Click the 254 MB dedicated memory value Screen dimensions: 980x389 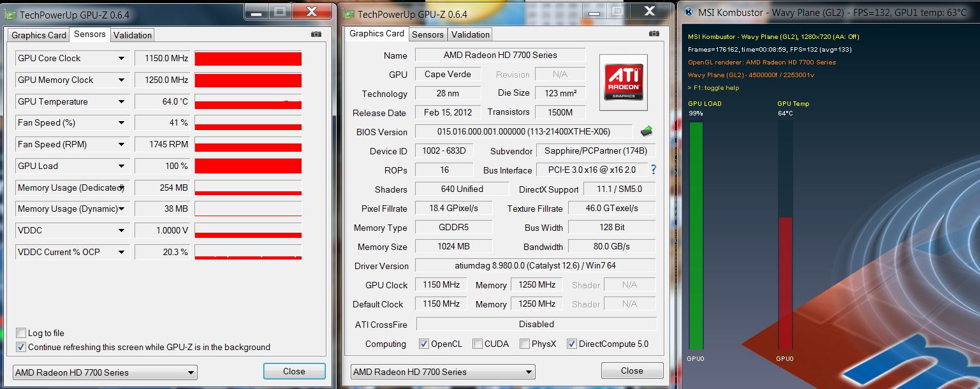tap(162, 188)
